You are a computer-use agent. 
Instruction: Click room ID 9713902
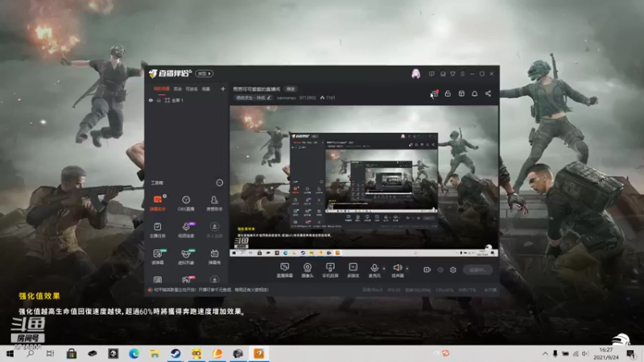pos(308,97)
